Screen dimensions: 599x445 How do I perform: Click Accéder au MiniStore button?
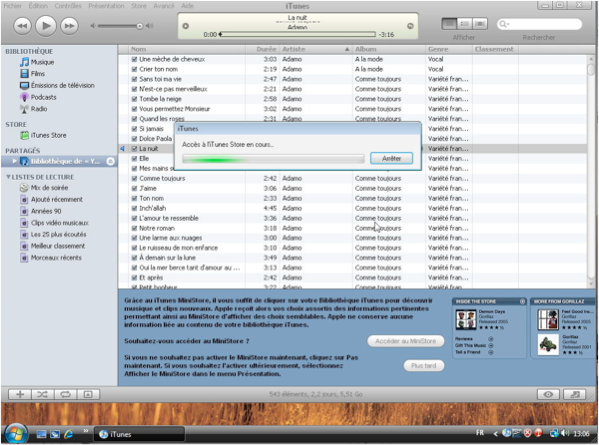[406, 341]
